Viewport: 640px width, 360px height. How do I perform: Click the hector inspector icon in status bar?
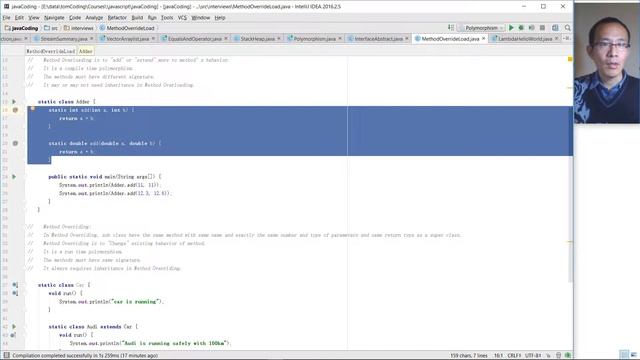[558, 356]
